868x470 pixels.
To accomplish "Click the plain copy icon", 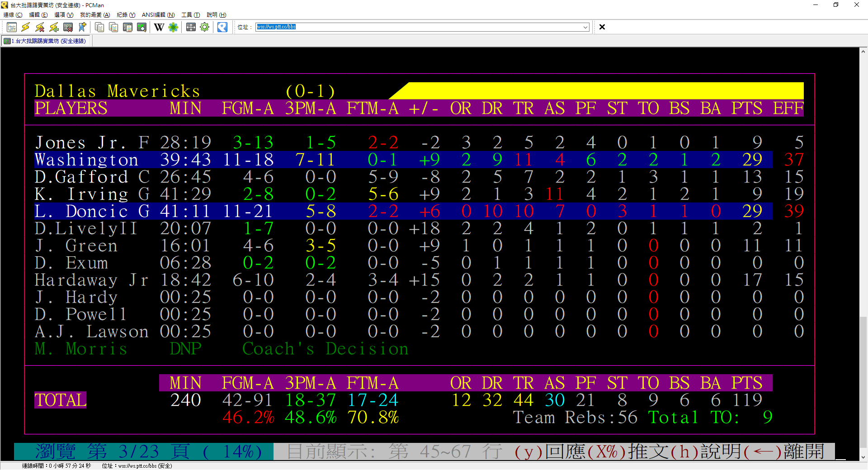I will pos(99,27).
